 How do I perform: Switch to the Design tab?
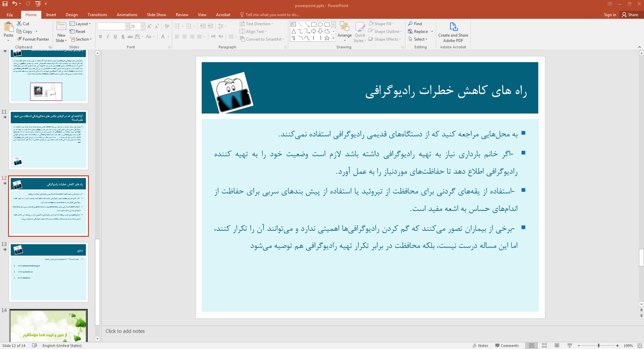coord(71,15)
